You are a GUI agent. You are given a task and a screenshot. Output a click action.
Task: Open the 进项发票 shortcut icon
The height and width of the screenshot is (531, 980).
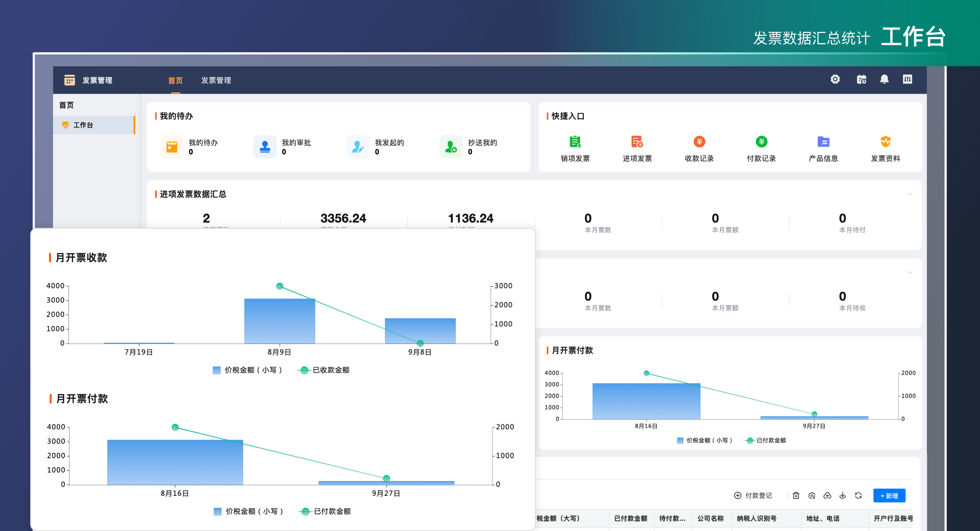[637, 142]
